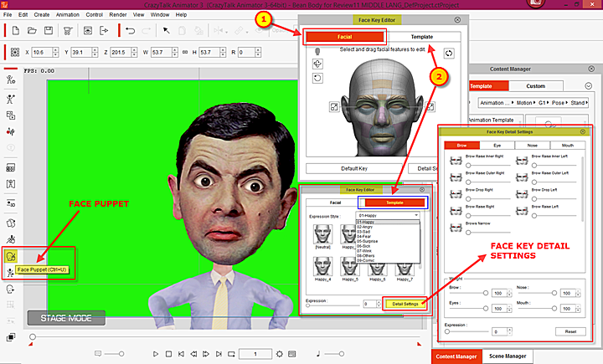Click the move tool in Face Key Editor

tap(317, 64)
